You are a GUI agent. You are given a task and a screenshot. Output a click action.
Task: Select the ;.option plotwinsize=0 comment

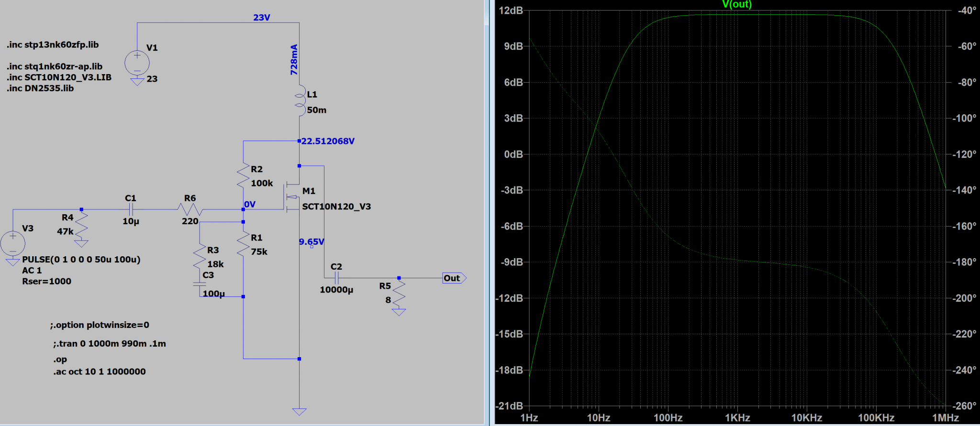(x=100, y=325)
